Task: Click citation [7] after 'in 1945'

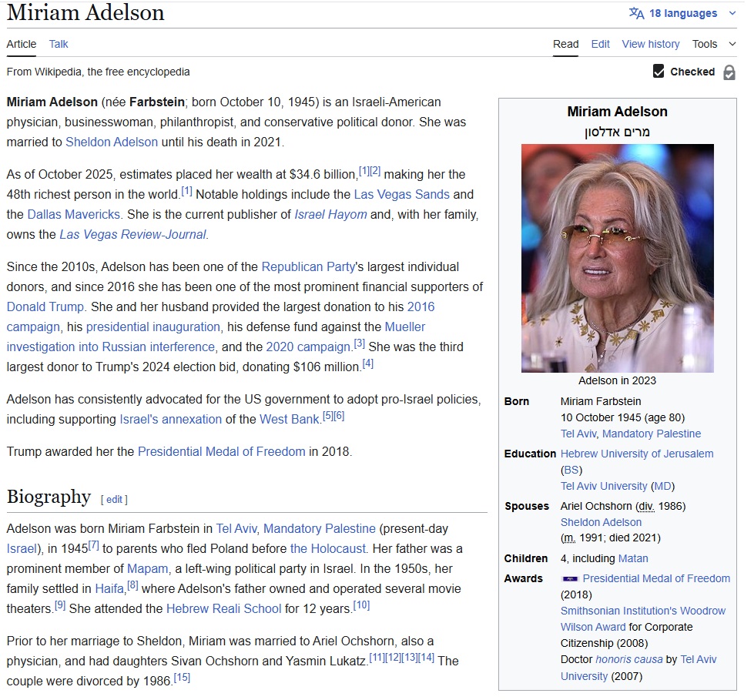Action: [x=93, y=545]
